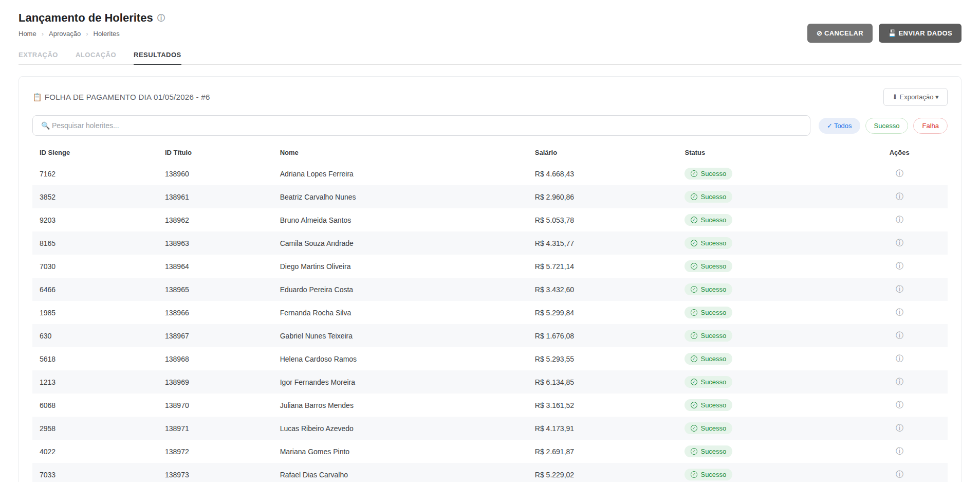Show details icon for Lucas Ribeiro Azevedo
This screenshot has width=980, height=482.
[x=899, y=428]
